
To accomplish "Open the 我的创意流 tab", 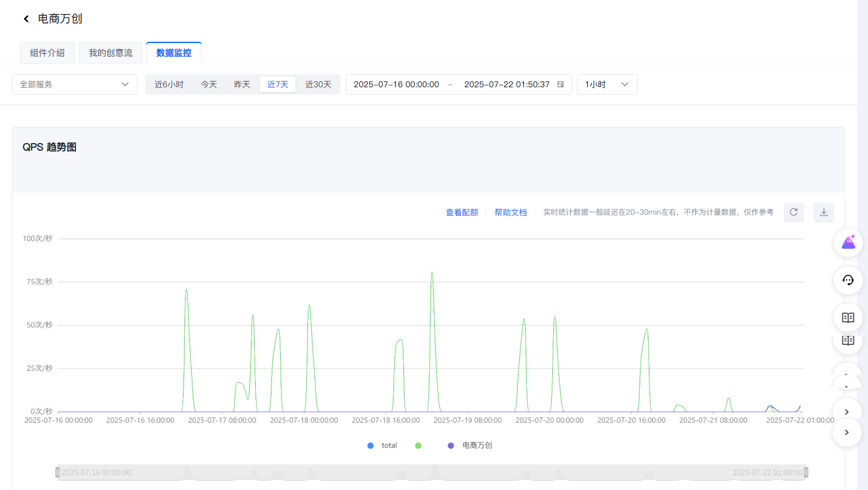I will tap(111, 53).
